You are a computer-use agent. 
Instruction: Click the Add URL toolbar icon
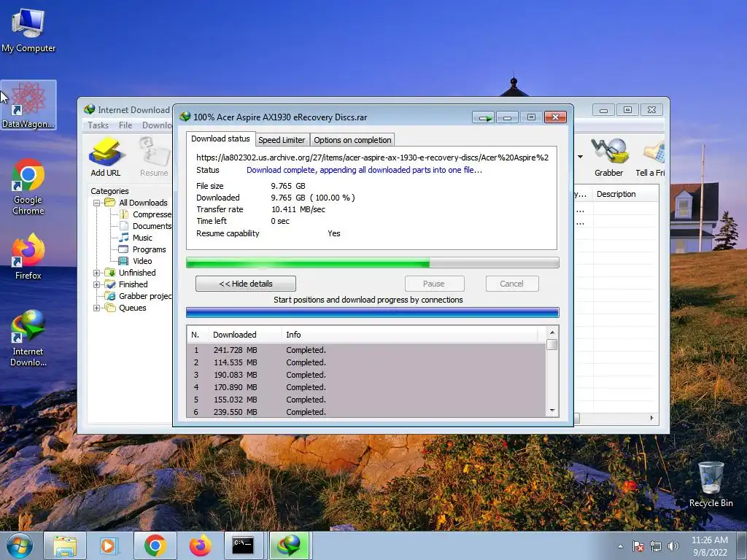(106, 157)
